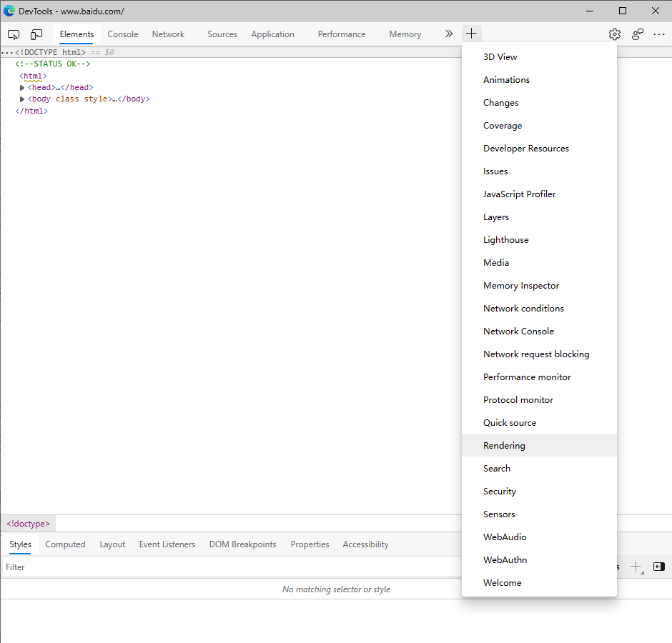Select the html opening tag
Viewport: 672px width, 643px height.
point(33,76)
